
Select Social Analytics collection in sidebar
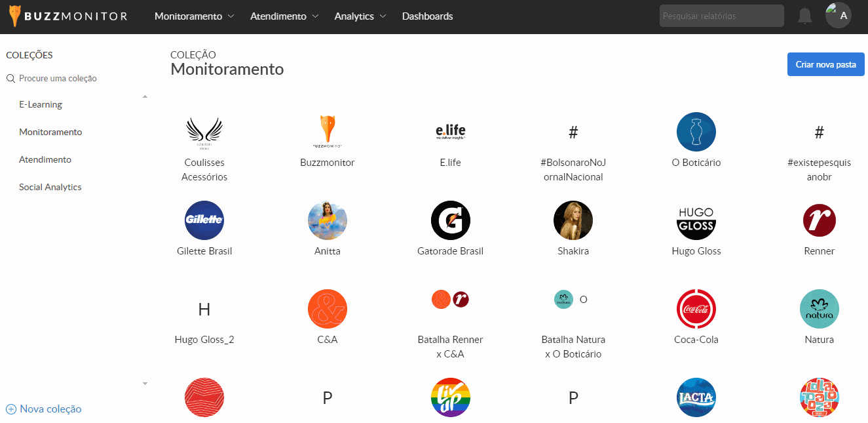[x=50, y=187]
